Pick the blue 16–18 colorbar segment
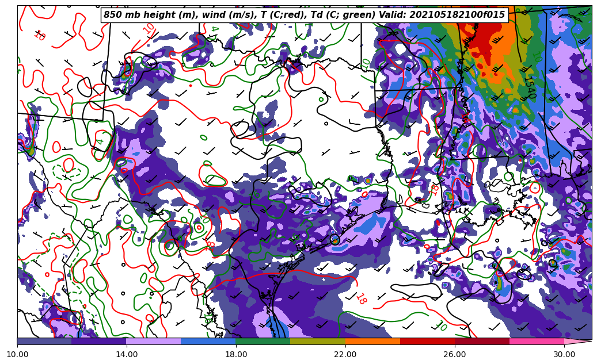The height and width of the screenshot is (364, 597). (208, 341)
